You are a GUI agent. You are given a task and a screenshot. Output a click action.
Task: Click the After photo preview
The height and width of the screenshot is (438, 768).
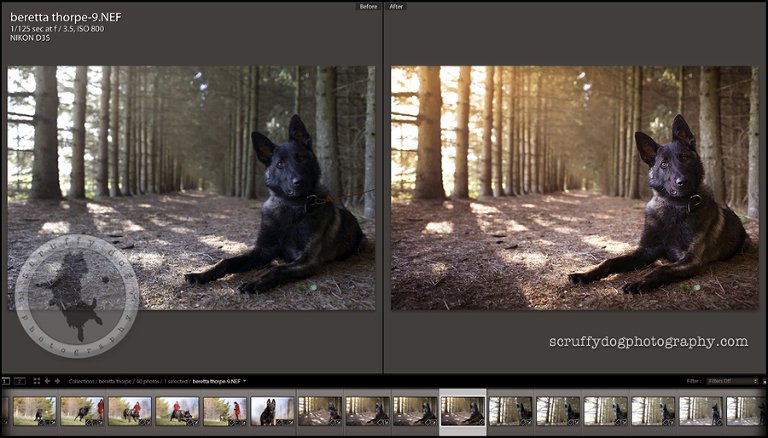pos(574,187)
